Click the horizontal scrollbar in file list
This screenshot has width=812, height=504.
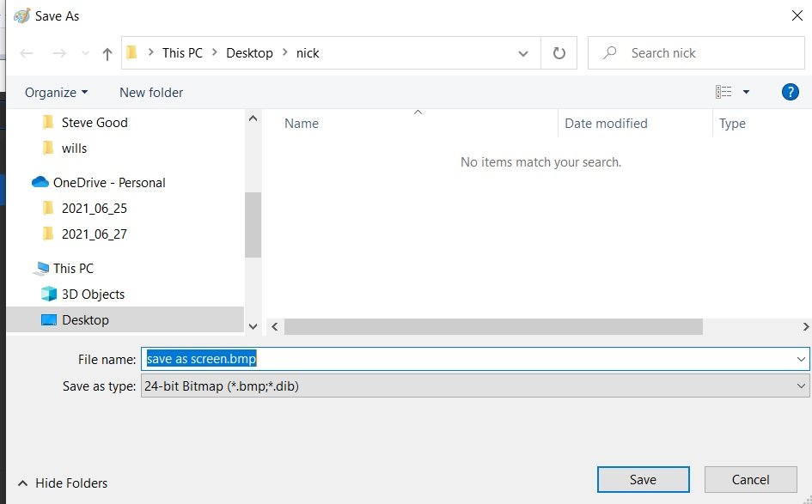point(492,327)
